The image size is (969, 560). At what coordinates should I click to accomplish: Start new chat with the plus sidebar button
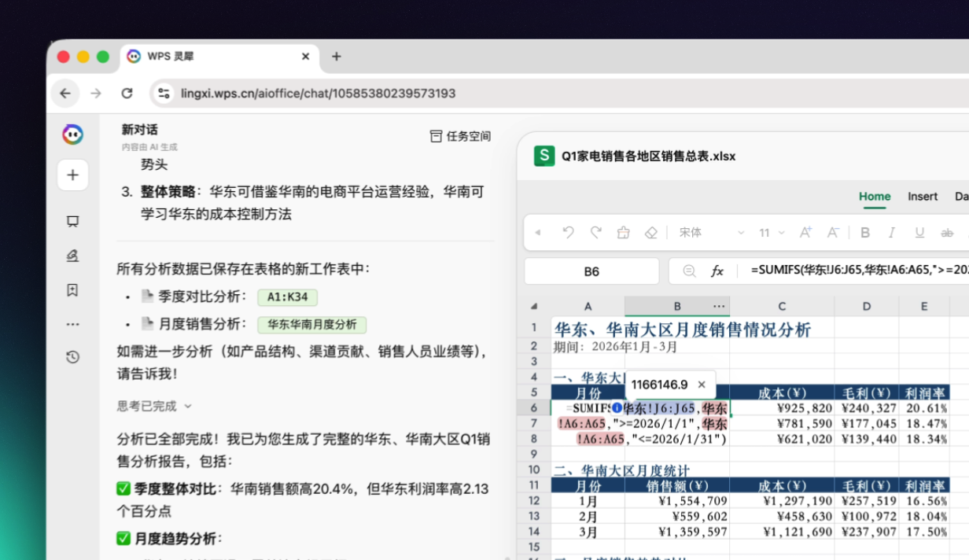[73, 175]
